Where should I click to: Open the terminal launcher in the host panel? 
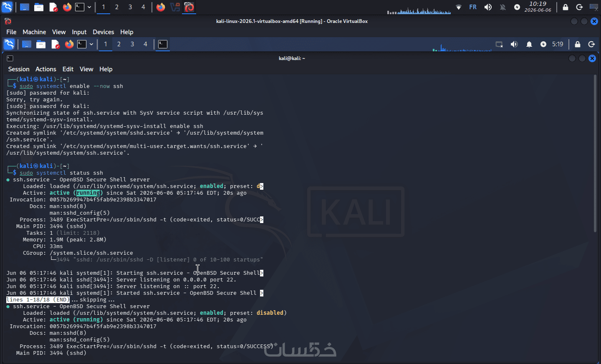[x=80, y=7]
